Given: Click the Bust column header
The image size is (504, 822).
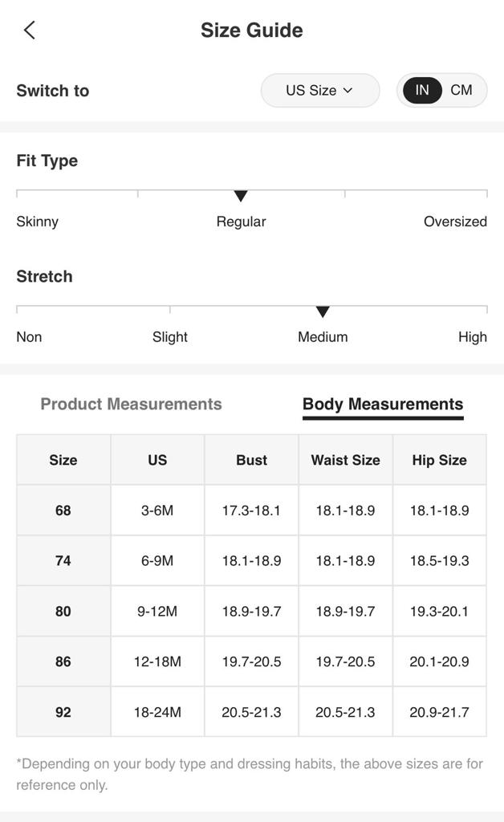Looking at the screenshot, I should click(x=251, y=460).
